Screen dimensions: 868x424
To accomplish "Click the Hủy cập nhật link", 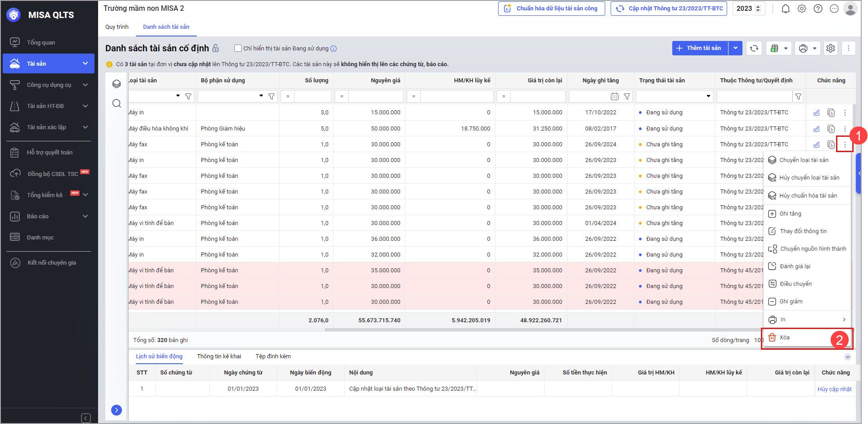I will click(x=834, y=389).
